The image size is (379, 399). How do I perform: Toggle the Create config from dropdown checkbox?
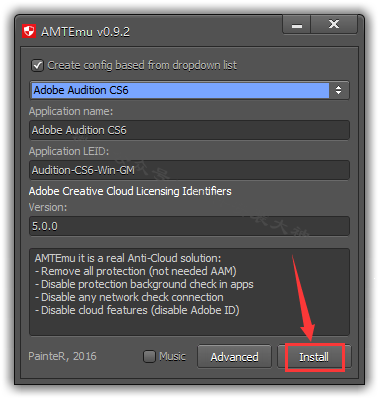click(x=37, y=65)
